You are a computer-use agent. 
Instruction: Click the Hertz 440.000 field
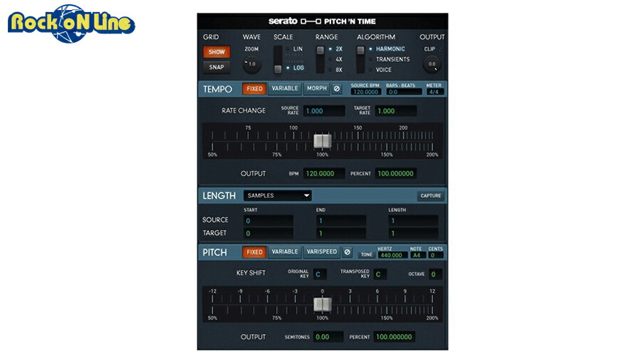pos(392,255)
